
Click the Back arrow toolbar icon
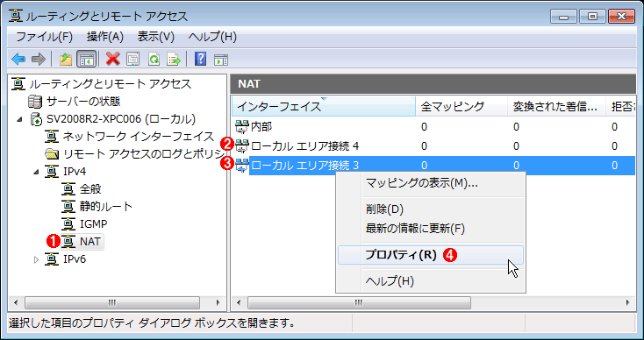pyautogui.click(x=18, y=60)
